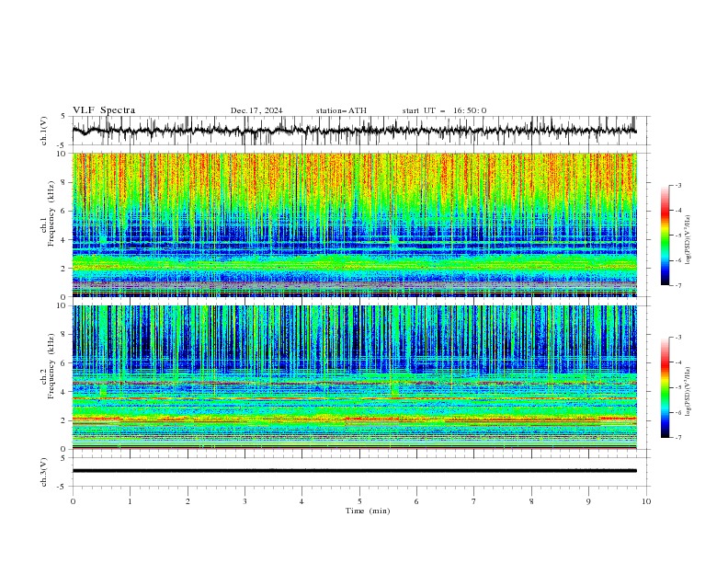The image size is (728, 563).
Task: Click the ch.1 colorbar PSD unit label
Action: click(688, 240)
